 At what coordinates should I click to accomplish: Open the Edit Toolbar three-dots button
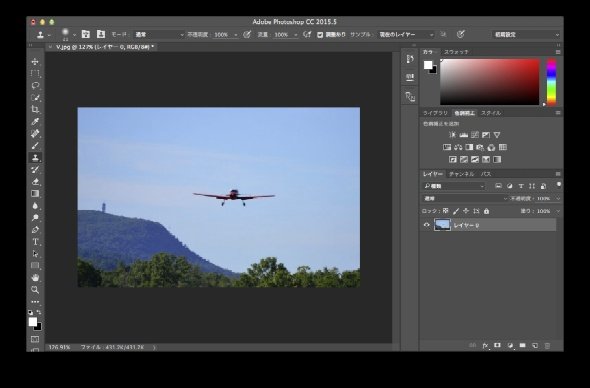click(x=35, y=302)
